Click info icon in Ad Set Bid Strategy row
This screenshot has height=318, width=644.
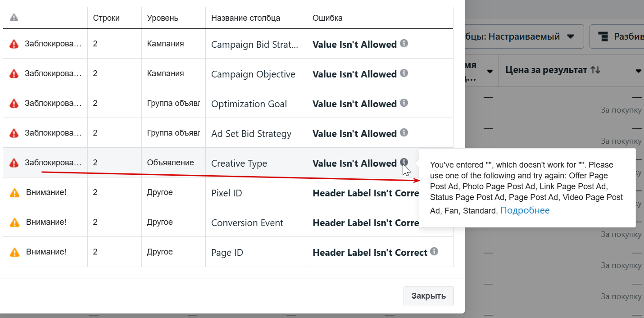click(404, 132)
